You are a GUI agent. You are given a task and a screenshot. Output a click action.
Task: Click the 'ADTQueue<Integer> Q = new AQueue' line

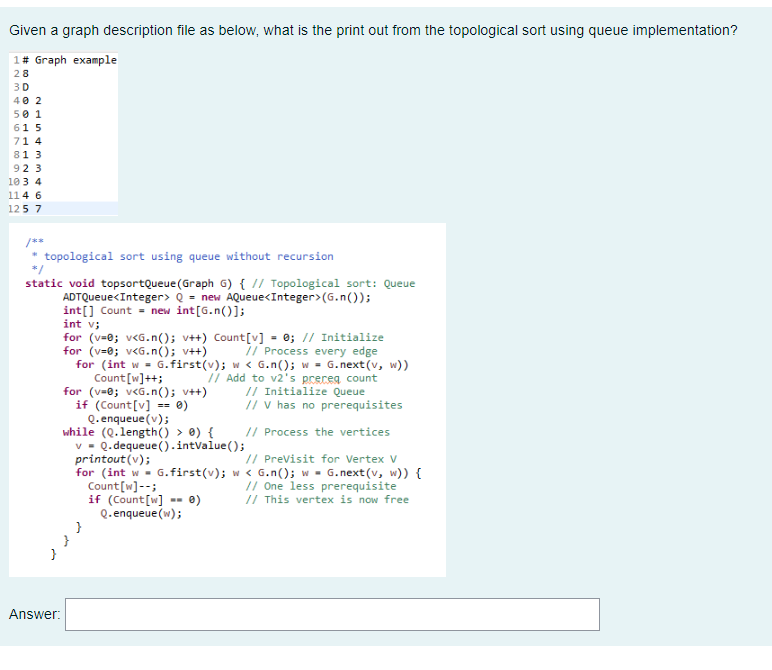tap(217, 297)
